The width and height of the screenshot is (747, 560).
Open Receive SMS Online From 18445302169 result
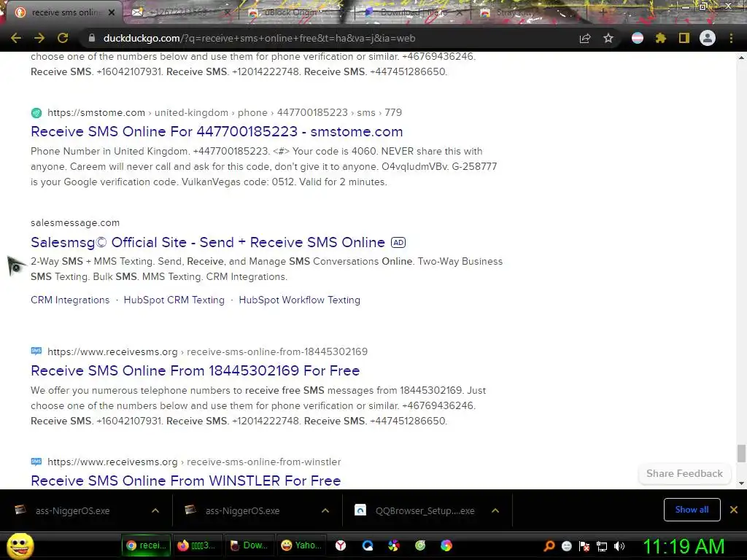[196, 370]
